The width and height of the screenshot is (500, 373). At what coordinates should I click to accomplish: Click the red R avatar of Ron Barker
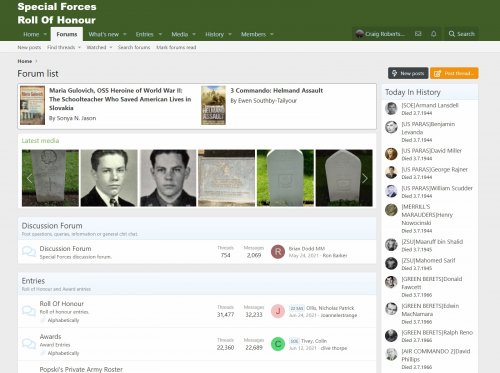click(x=278, y=252)
